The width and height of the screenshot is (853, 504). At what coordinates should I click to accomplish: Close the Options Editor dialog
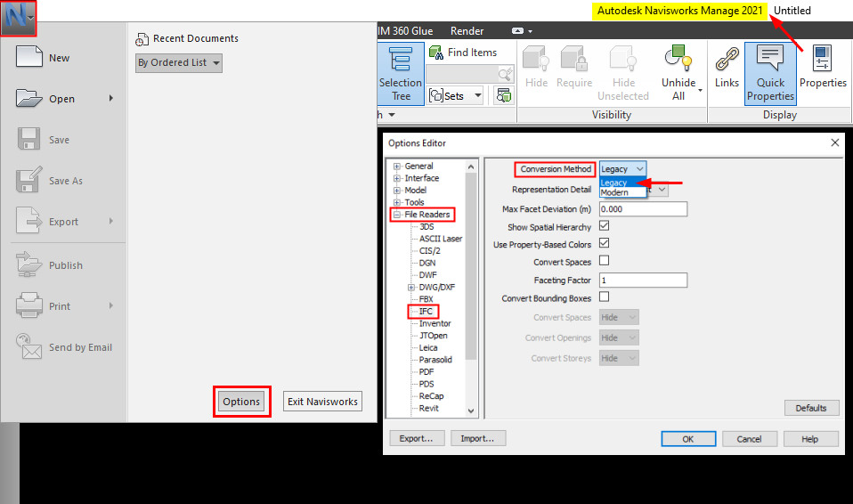click(x=834, y=142)
